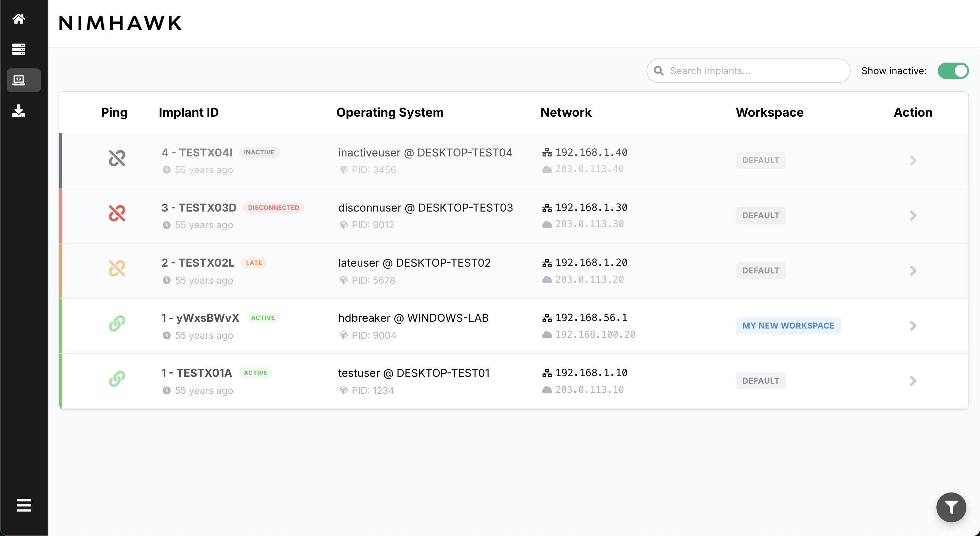
Task: Click disconnected ping icon for TESTX03D
Action: tap(117, 213)
